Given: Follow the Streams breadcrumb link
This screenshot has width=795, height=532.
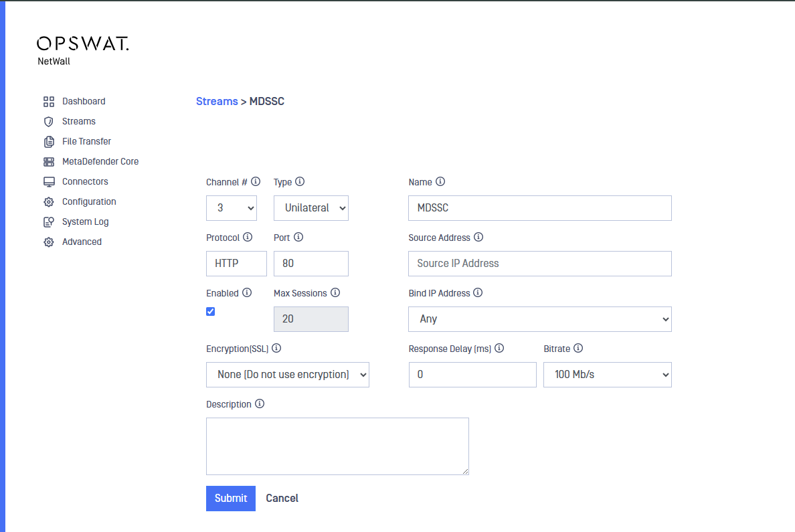Looking at the screenshot, I should (217, 102).
